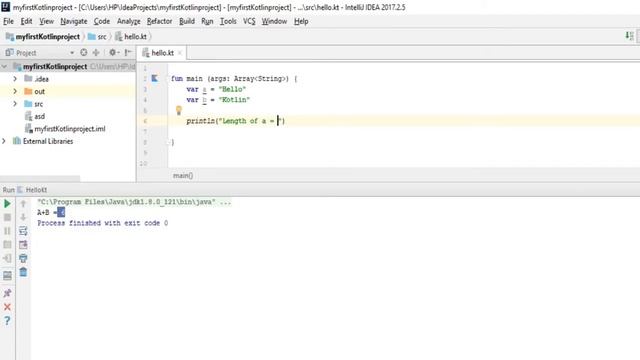Image resolution: width=640 pixels, height=360 pixels.
Task: Open Help with the question mark icon
Action: (x=7, y=321)
